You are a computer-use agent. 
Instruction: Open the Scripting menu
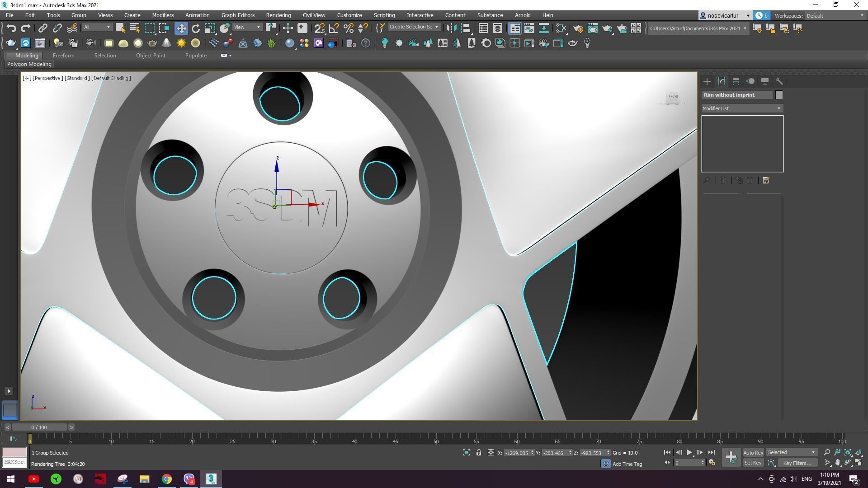click(384, 15)
